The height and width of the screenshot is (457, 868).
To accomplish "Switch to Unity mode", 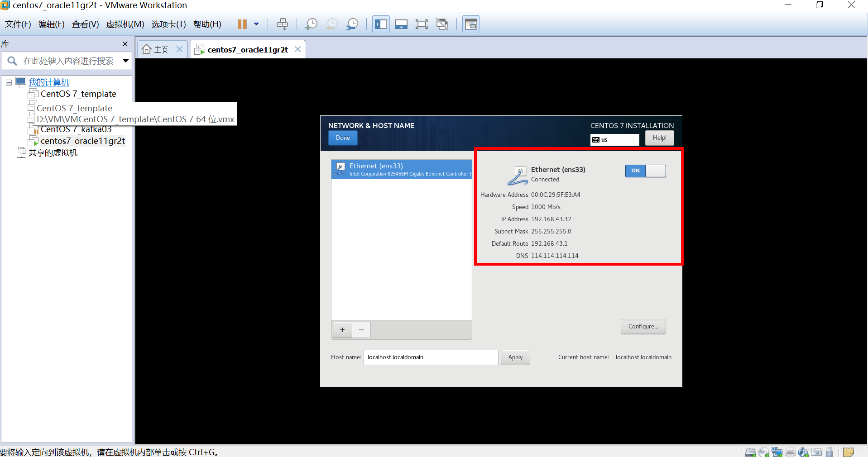I will click(x=442, y=24).
